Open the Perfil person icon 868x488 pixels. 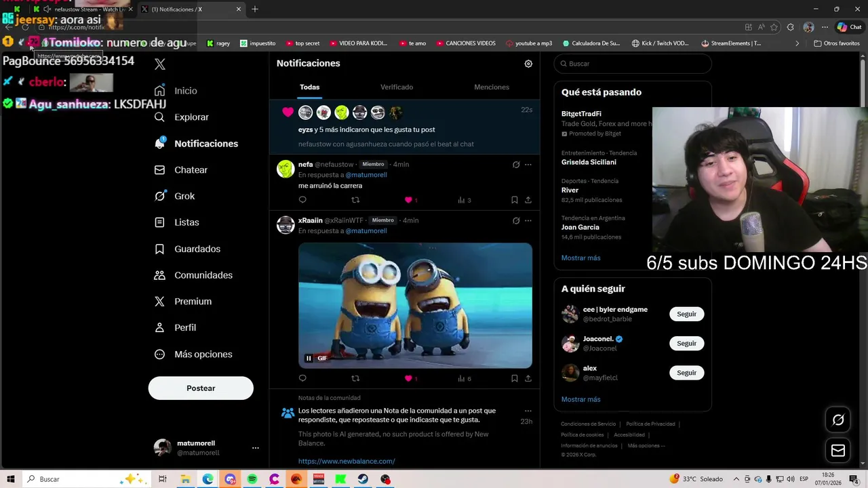(159, 327)
